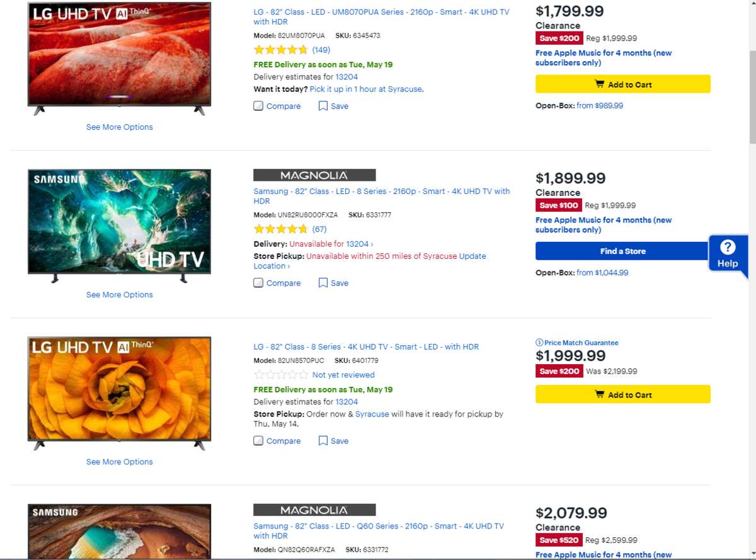756x560 pixels.
Task: Click star rating of Samsung 8 Series TV
Action: (280, 229)
